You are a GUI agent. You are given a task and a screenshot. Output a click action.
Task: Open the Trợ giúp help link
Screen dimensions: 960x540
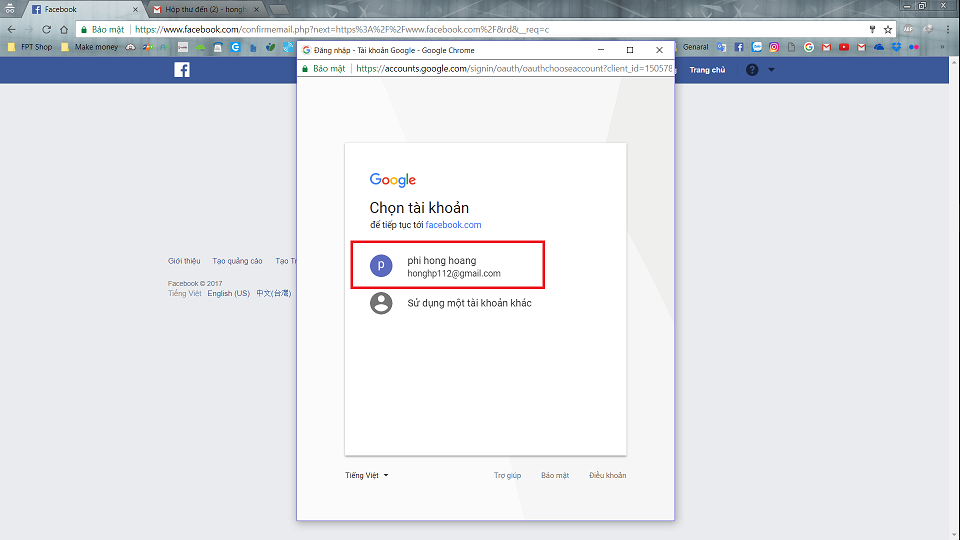508,475
